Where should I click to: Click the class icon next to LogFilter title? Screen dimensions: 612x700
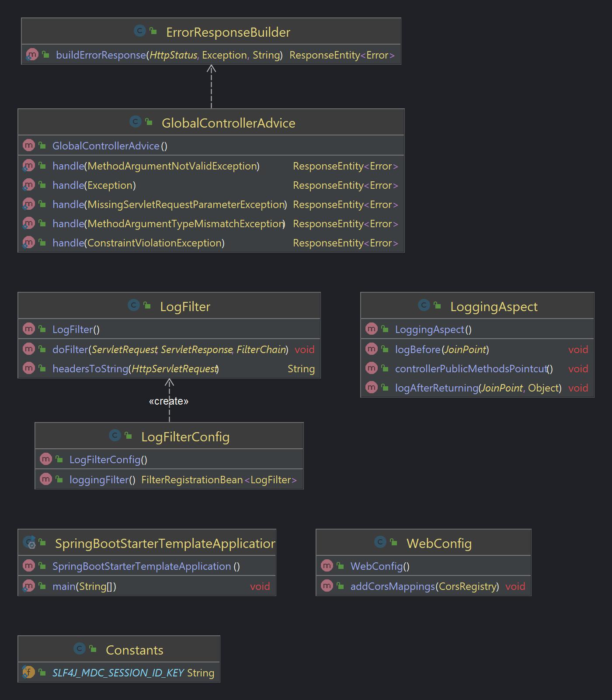pyautogui.click(x=133, y=305)
